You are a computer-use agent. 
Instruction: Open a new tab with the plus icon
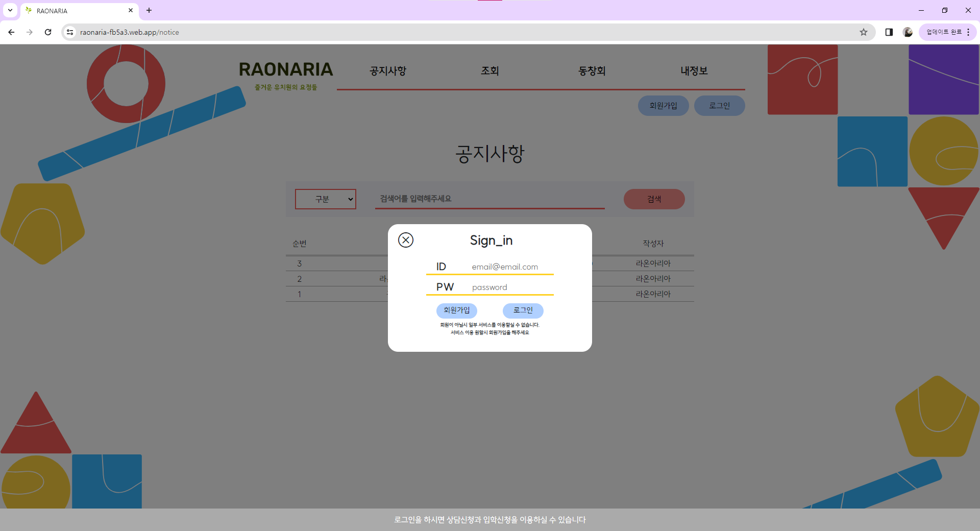(149, 10)
